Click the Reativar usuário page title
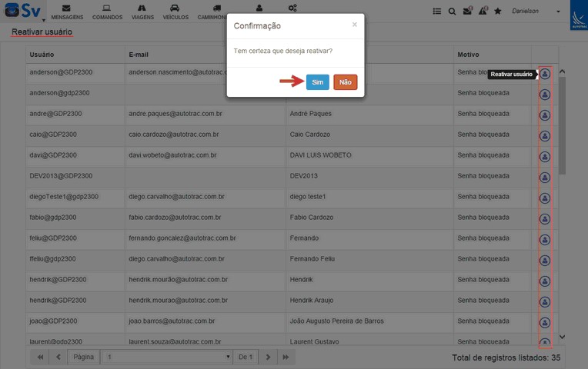 coord(42,32)
